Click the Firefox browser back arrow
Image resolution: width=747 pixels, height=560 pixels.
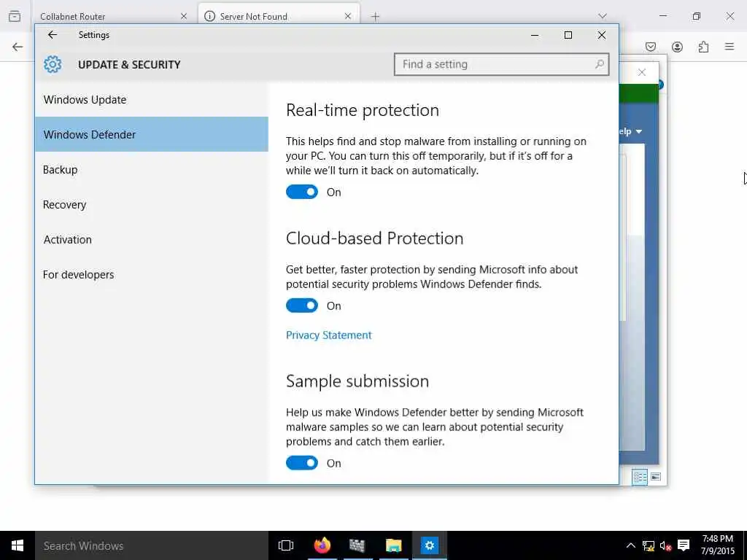pos(18,47)
